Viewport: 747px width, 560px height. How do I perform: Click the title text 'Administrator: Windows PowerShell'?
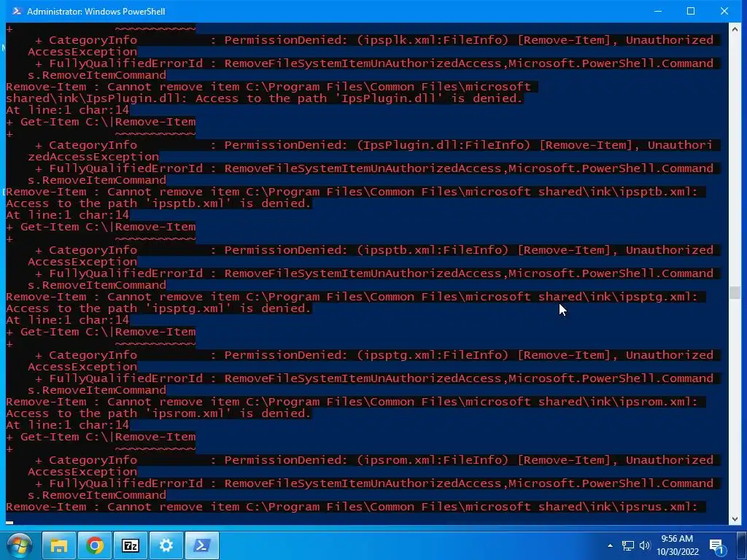point(96,12)
